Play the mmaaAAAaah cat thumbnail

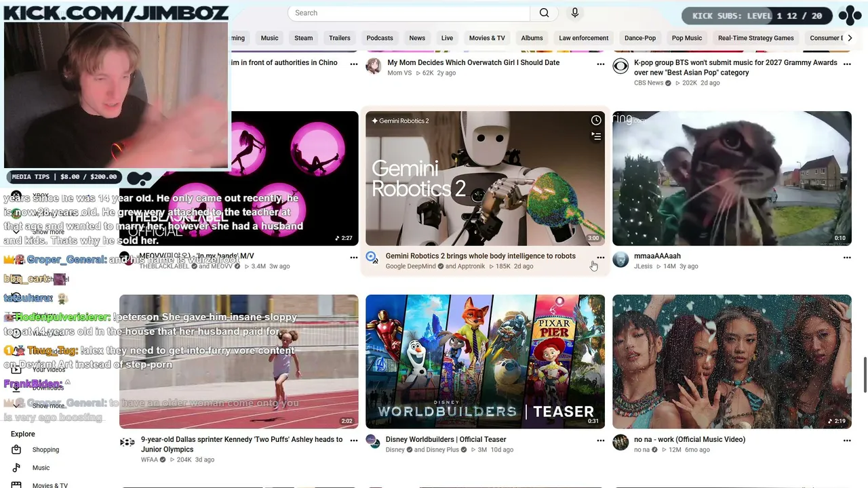732,178
